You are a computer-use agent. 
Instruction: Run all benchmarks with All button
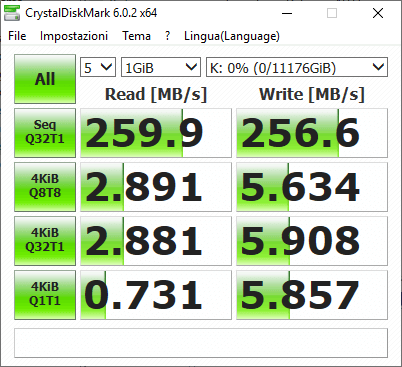click(x=45, y=79)
